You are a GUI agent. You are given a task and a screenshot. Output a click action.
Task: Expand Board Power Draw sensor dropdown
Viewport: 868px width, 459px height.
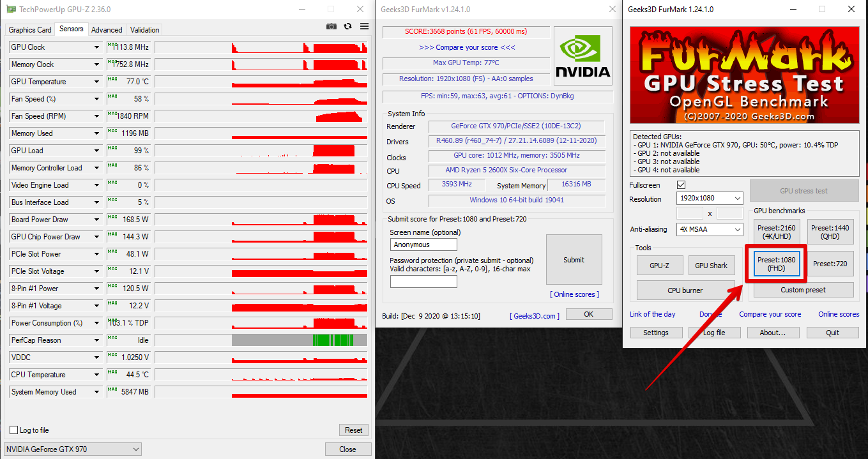click(x=97, y=220)
